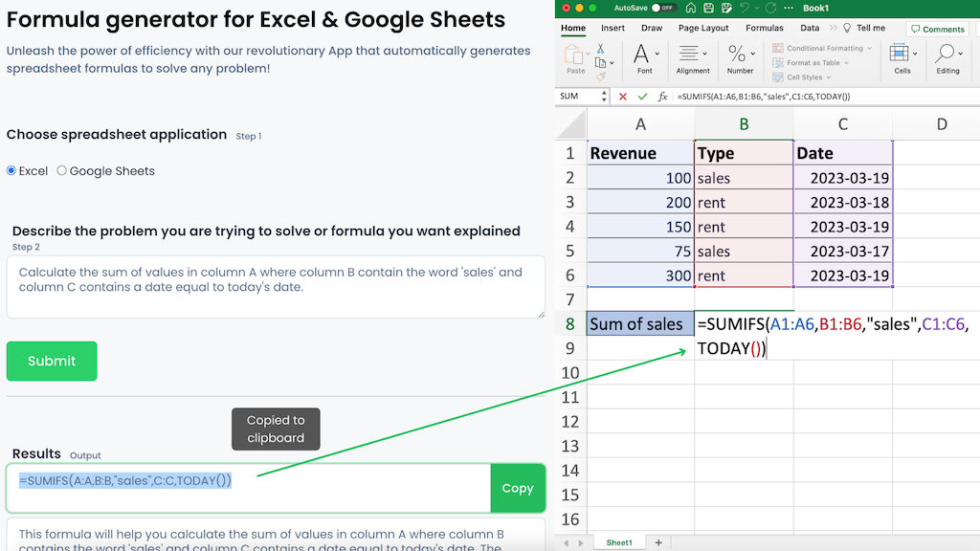This screenshot has height=551, width=980.
Task: Add a new sheet with the plus button
Action: coord(657,541)
